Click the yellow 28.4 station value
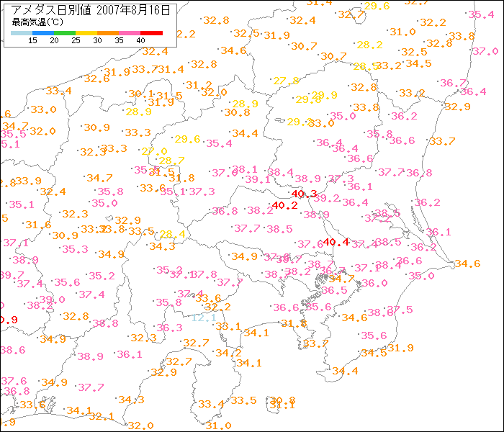This screenshot has width=504, height=432. 172,234
